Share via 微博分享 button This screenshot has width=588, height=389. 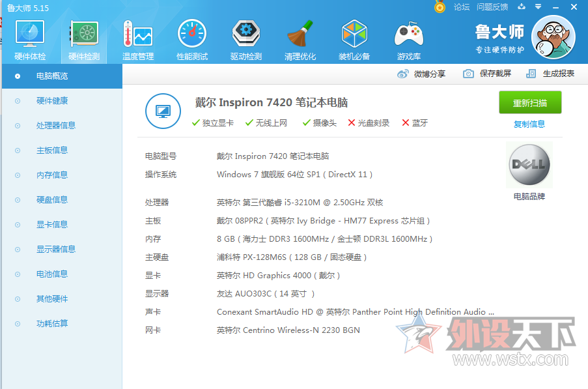[421, 74]
